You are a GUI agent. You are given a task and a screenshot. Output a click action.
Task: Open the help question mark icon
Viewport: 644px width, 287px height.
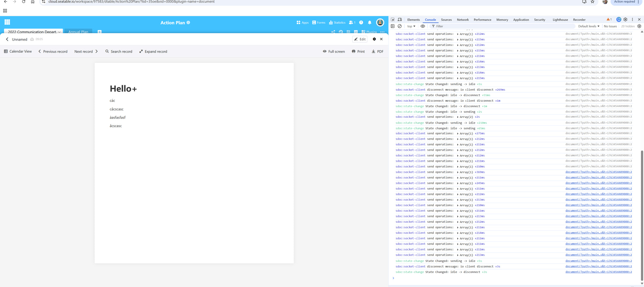pos(361,23)
